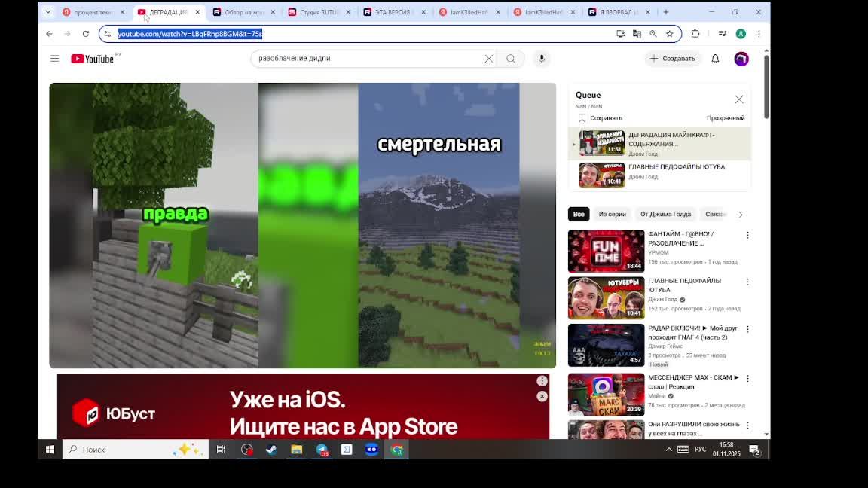View site information icon in address bar
The image size is (868, 488).
pos(108,34)
